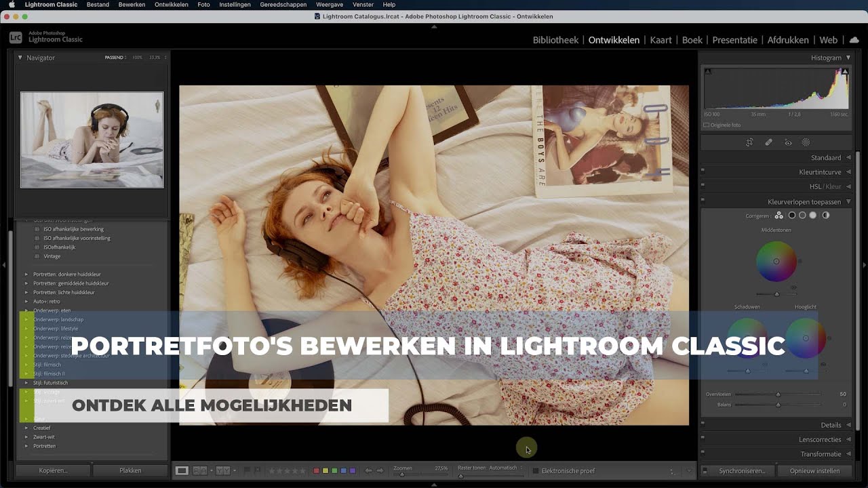
Task: Select the Crop overlay tool
Action: click(749, 142)
